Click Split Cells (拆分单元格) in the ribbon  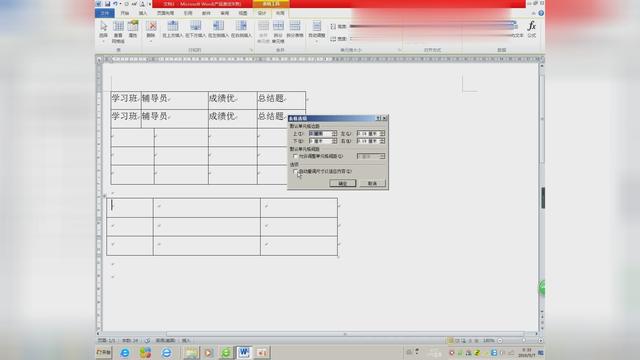[278, 32]
